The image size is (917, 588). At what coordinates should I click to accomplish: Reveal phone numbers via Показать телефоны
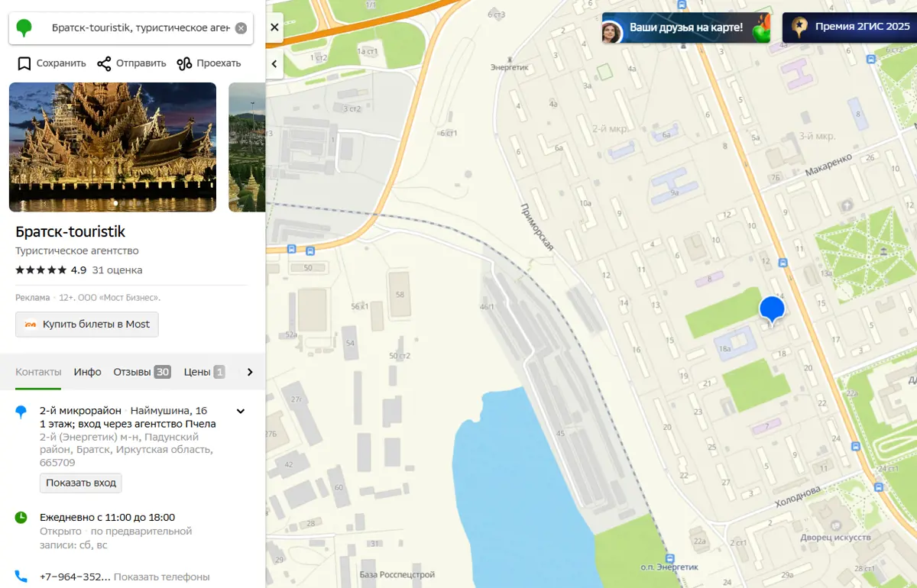tap(161, 577)
